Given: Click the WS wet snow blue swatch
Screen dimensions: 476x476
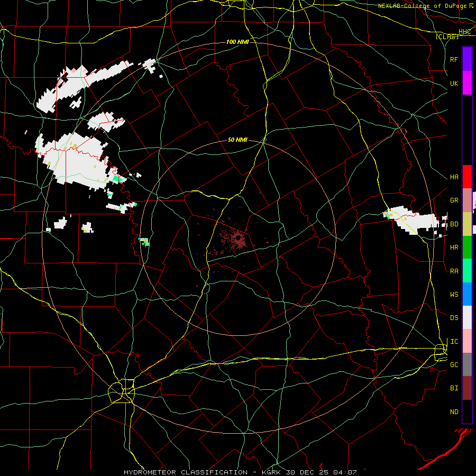Looking at the screenshot, I should pos(467,294).
